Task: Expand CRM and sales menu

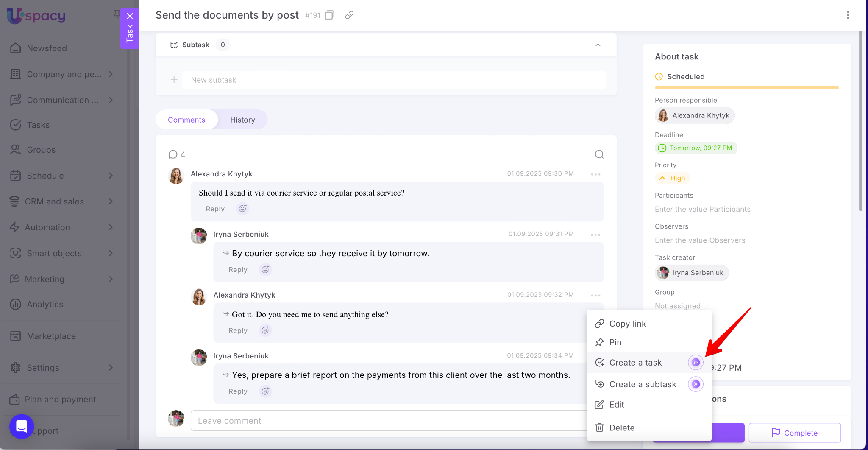Action: tap(111, 201)
